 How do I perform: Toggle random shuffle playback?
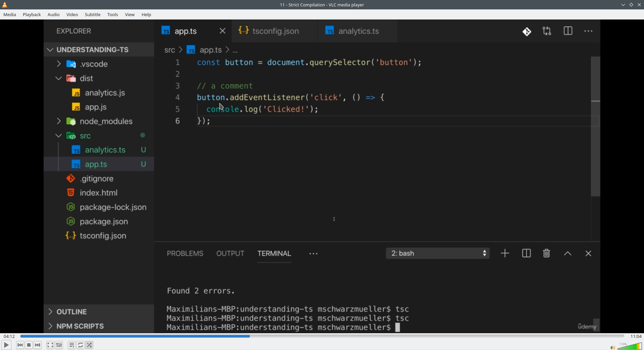click(x=90, y=345)
